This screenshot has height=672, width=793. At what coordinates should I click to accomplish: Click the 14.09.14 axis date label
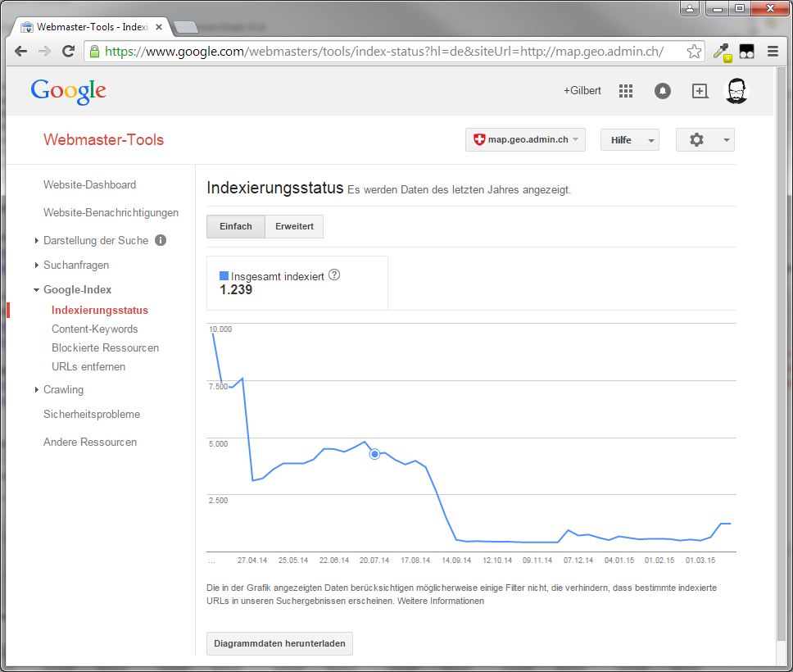(x=456, y=561)
